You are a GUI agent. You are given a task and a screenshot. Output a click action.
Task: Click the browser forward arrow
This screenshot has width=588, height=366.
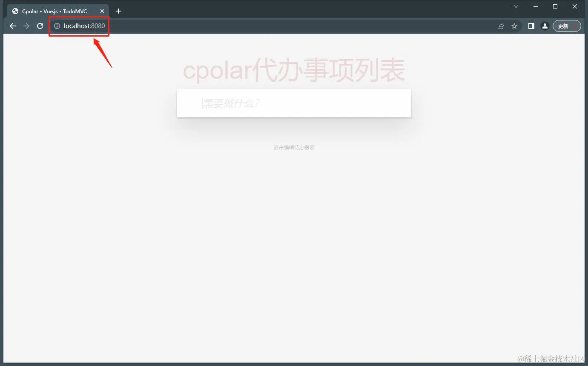(x=26, y=26)
